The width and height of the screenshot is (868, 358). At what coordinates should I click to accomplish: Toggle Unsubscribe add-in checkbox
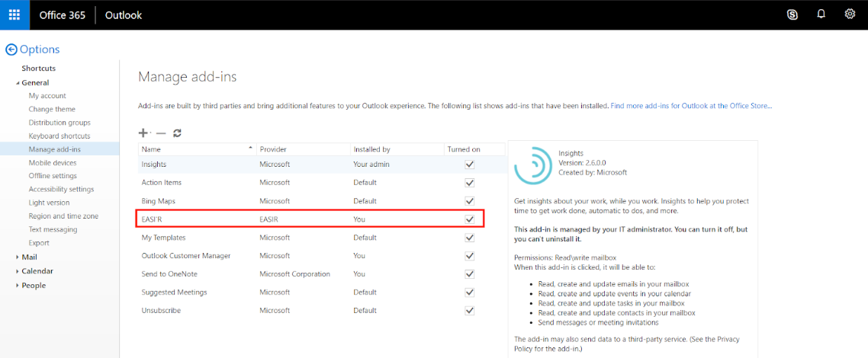(470, 311)
